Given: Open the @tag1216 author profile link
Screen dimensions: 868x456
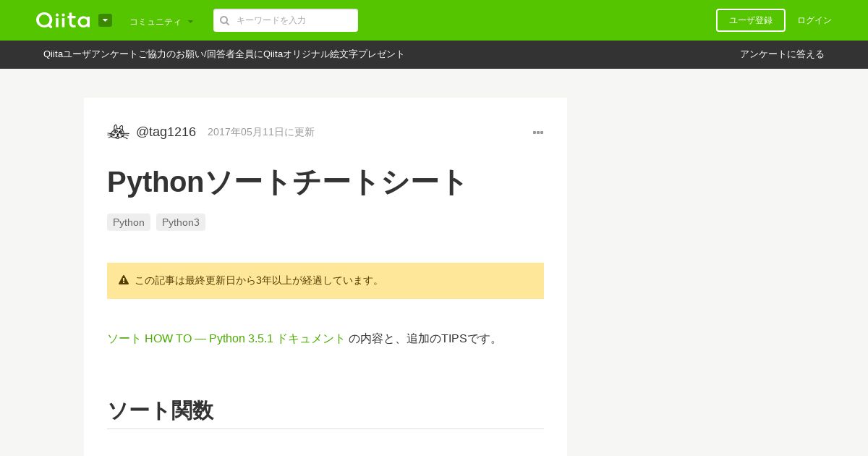Looking at the screenshot, I should pos(166,132).
